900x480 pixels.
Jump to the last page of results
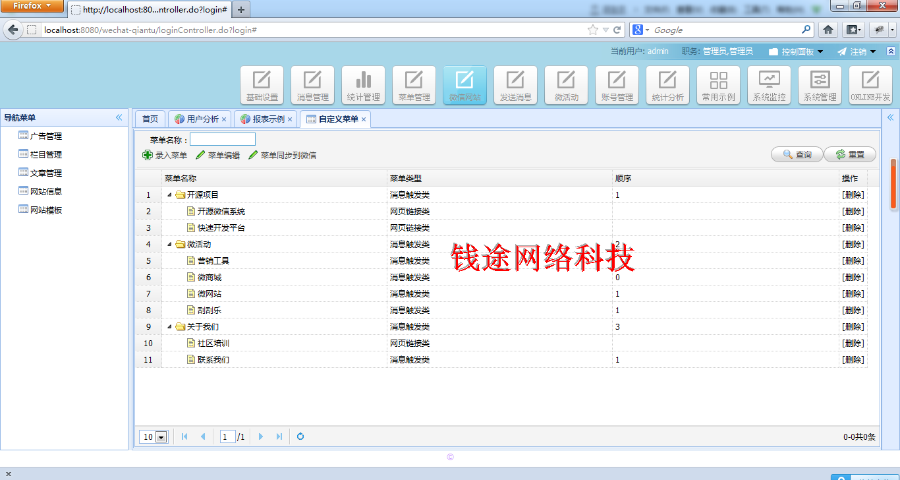click(279, 436)
